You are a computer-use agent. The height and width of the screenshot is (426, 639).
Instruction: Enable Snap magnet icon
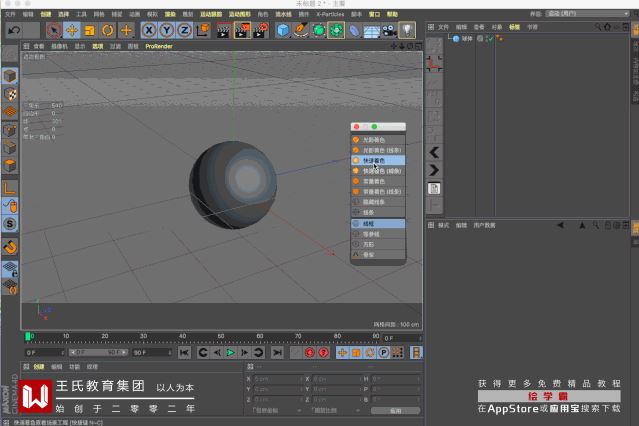click(10, 247)
